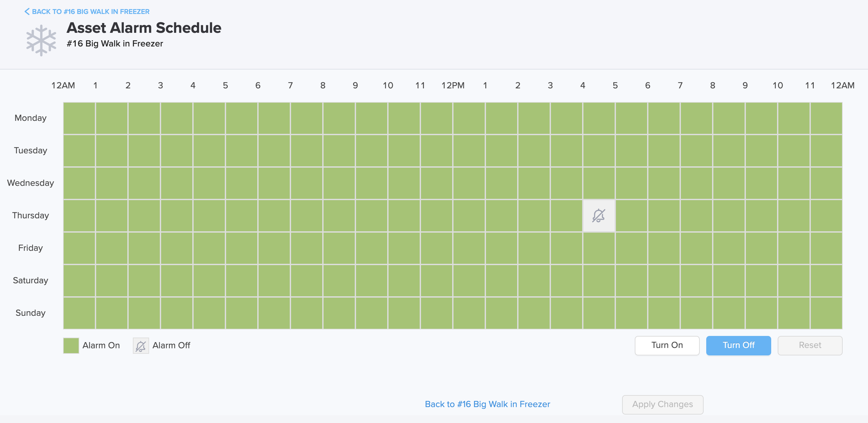The image size is (868, 423).
Task: Click the Apply Changes button
Action: click(662, 404)
